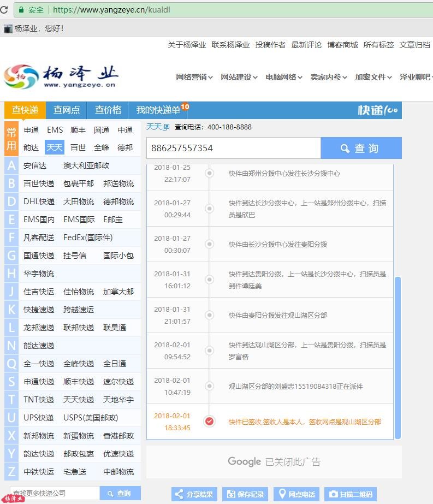The image size is (433, 504).
Task: Click the 分享结果 share button
Action: pyautogui.click(x=194, y=494)
